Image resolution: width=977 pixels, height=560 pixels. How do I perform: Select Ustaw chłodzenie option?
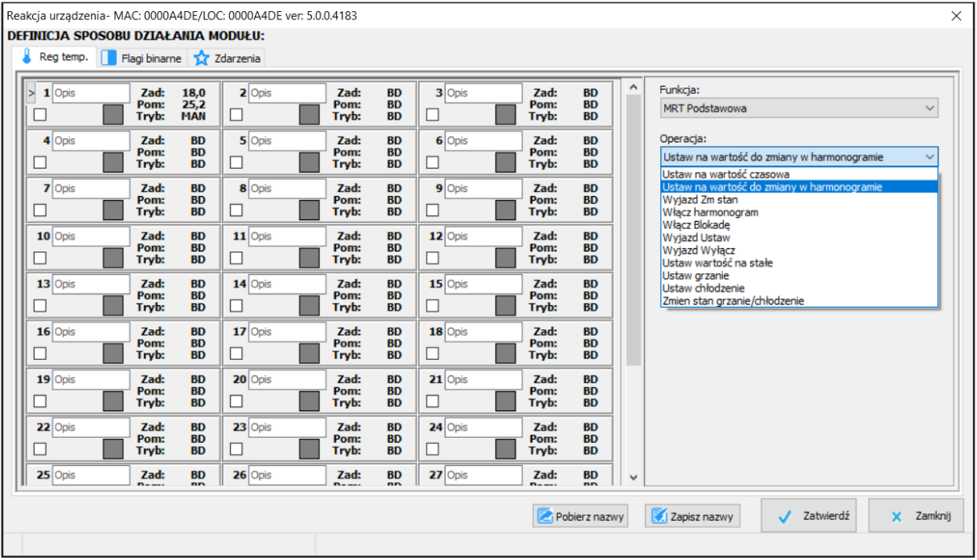click(x=799, y=288)
